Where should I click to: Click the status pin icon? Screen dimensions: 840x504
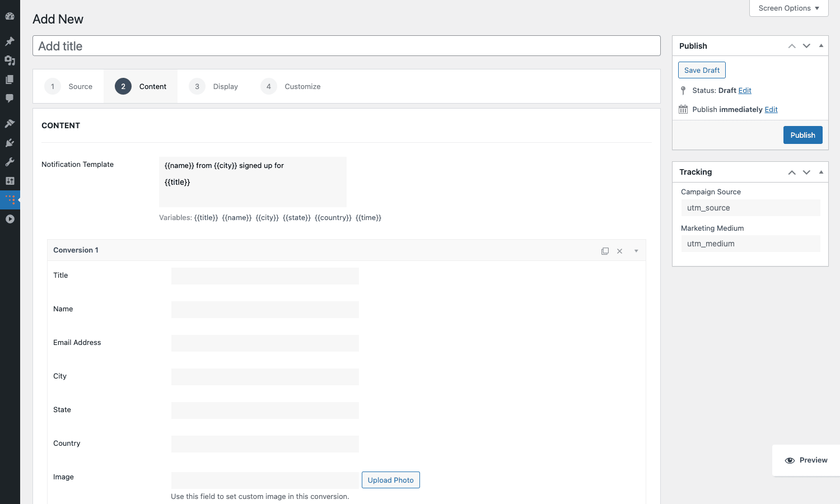[683, 90]
